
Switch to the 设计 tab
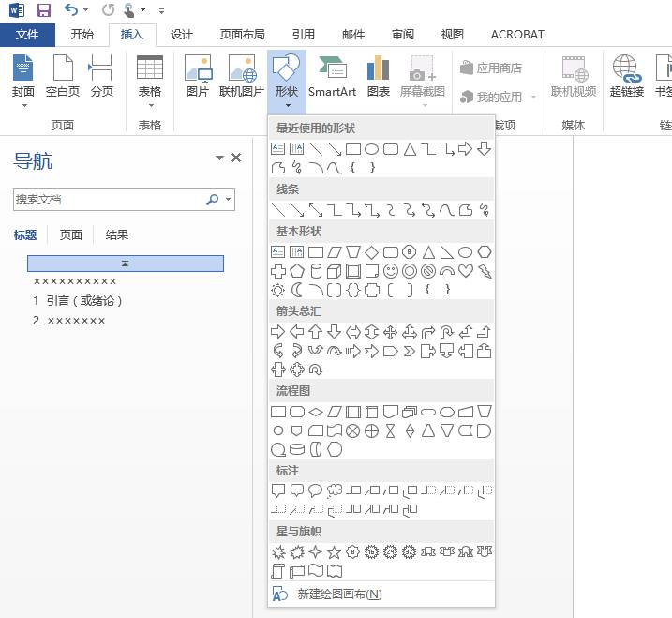point(182,35)
